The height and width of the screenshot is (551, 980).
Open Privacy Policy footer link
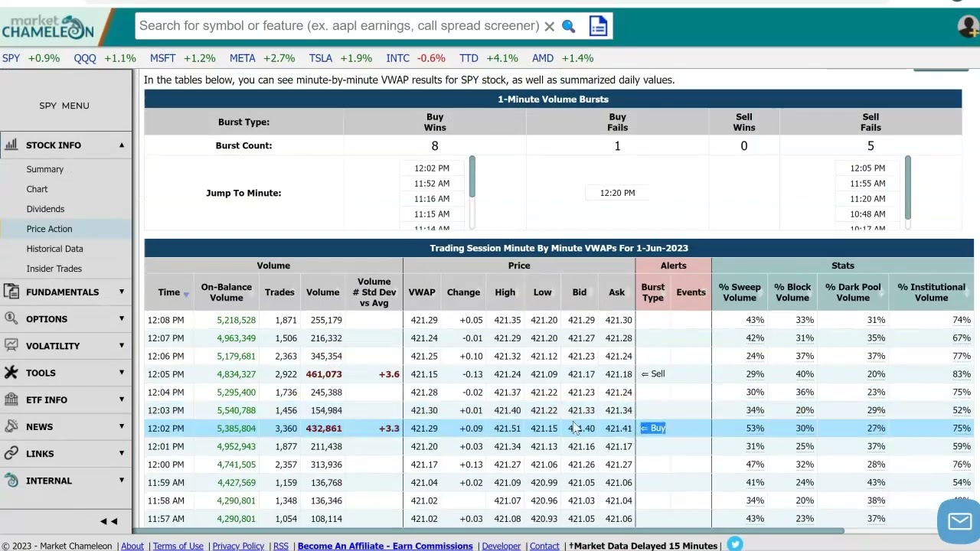click(x=238, y=546)
